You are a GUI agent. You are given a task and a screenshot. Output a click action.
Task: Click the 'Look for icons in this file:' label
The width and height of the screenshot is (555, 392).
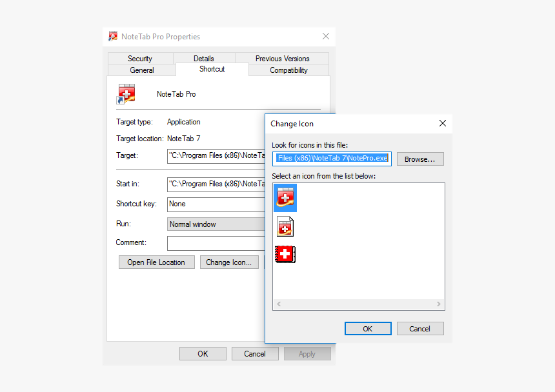coord(310,145)
